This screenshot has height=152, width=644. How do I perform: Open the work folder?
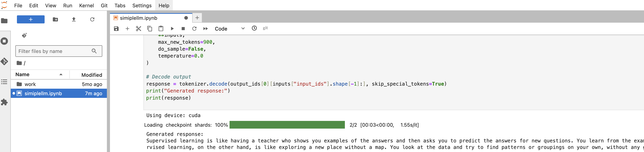[x=30, y=84]
